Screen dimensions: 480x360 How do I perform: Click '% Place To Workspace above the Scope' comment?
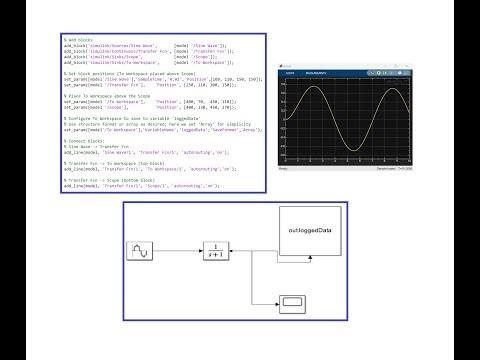(x=107, y=96)
